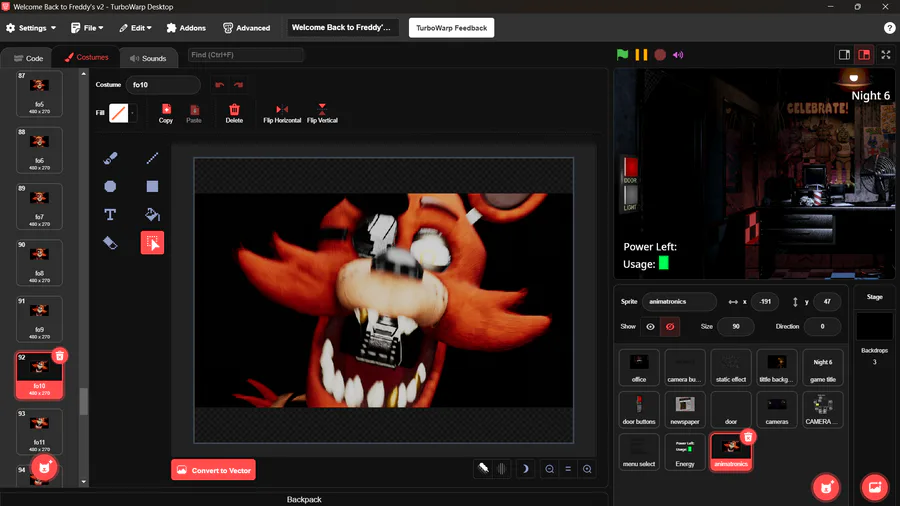This screenshot has height=506, width=900.
Task: Click the sprite x position field
Action: [x=765, y=301]
